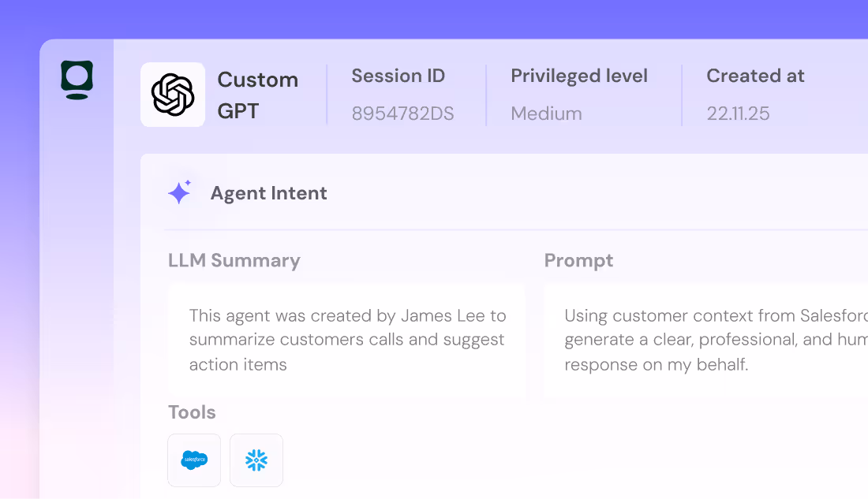Click the Custom GPT title text

257,94
